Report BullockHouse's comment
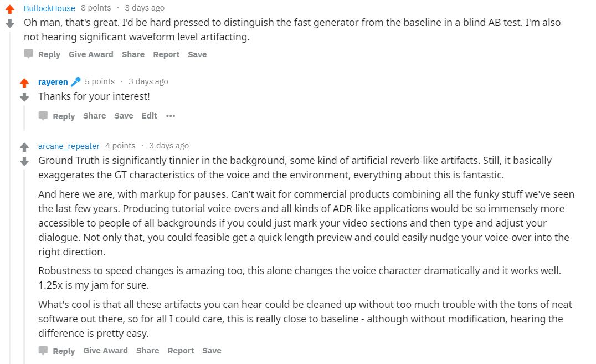Image resolution: width=596 pixels, height=364 pixels. (x=166, y=54)
